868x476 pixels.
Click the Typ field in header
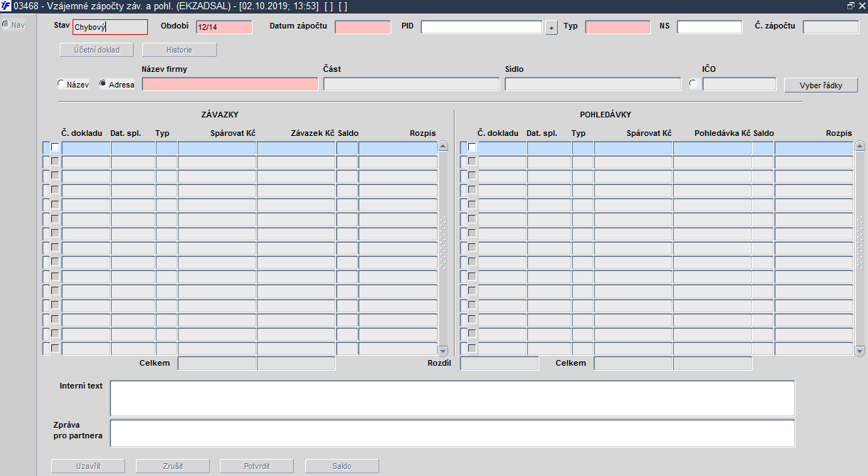click(x=618, y=27)
